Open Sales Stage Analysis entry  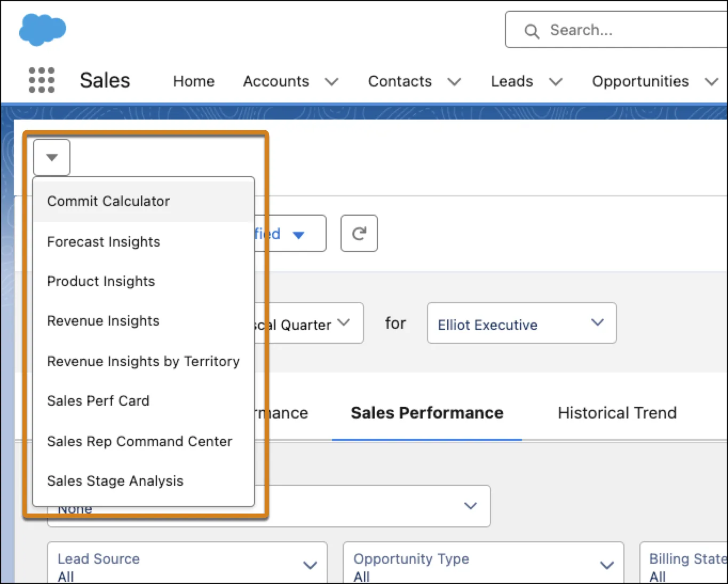click(144, 481)
